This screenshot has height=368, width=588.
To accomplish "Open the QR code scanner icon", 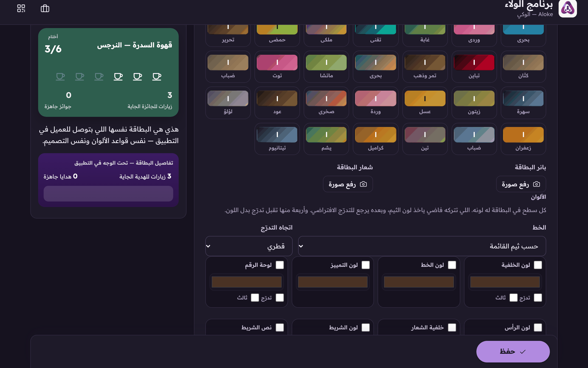I will click(21, 8).
